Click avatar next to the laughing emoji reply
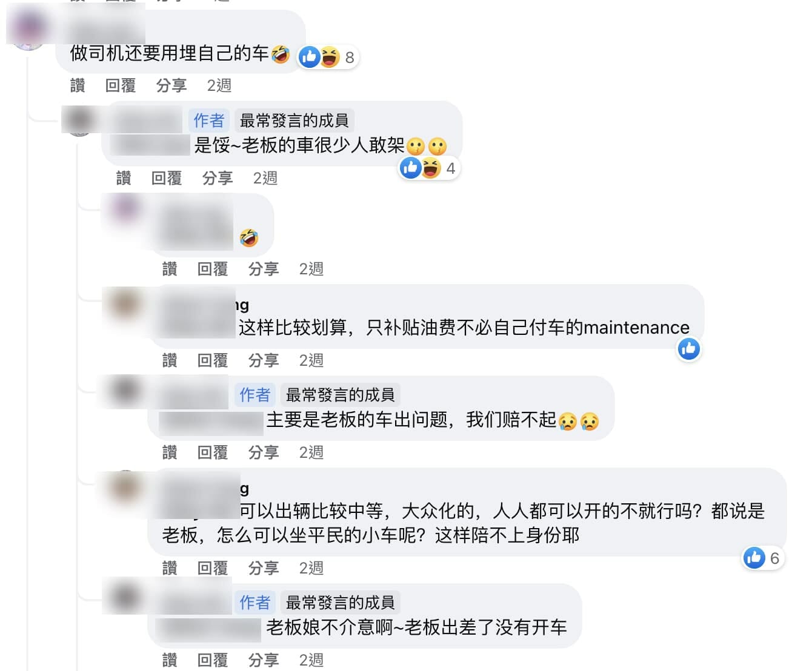 click(x=125, y=209)
